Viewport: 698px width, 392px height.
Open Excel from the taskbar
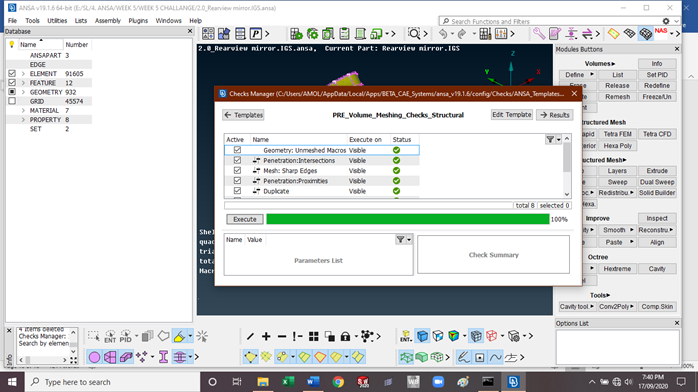(288, 382)
